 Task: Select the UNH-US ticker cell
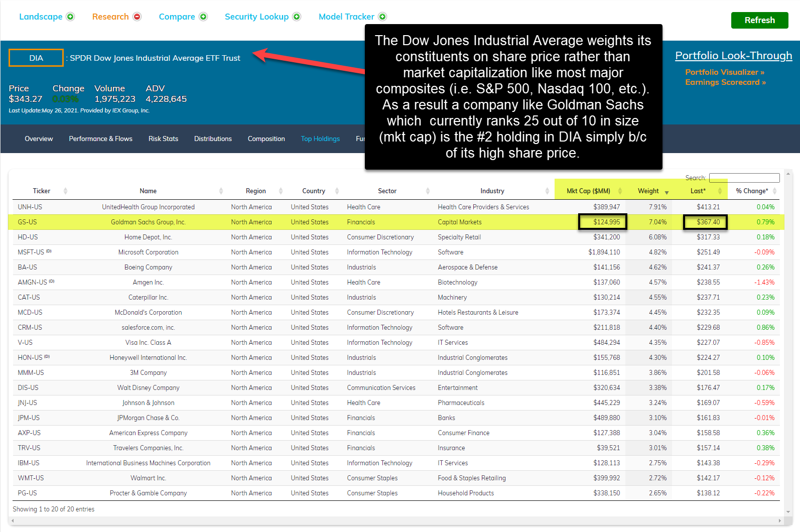click(x=30, y=207)
